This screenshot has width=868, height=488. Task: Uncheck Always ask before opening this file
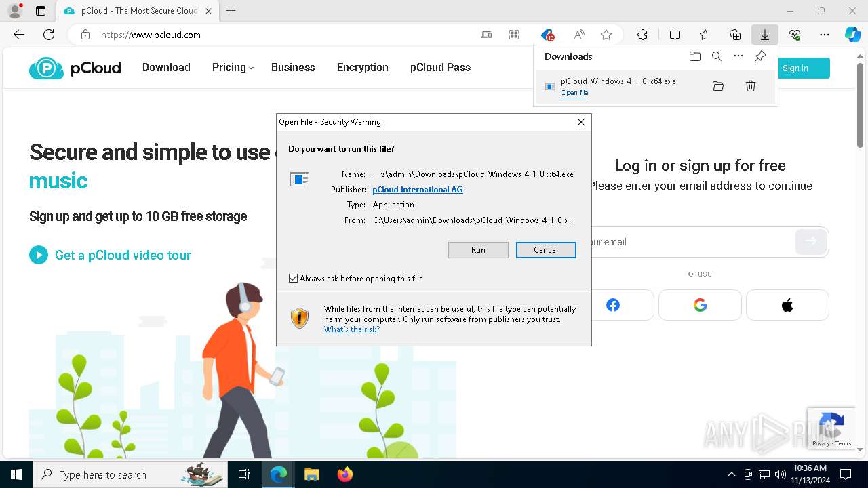(294, 279)
